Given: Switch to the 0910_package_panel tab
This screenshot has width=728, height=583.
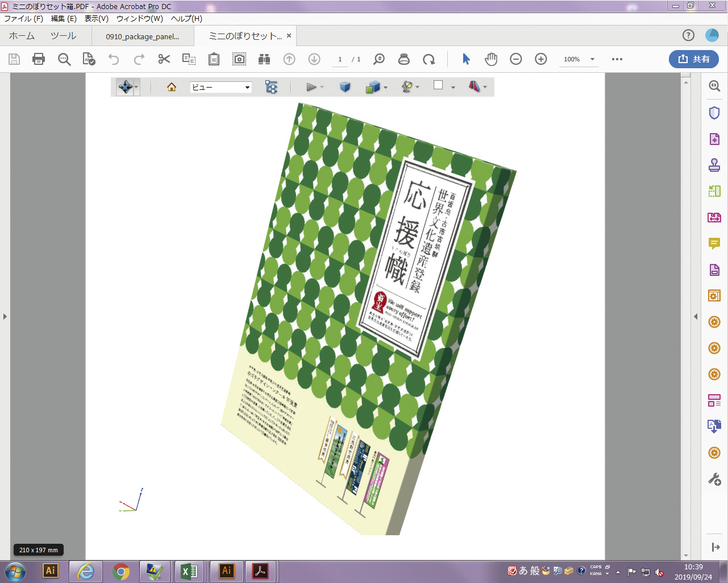Looking at the screenshot, I should (x=142, y=36).
